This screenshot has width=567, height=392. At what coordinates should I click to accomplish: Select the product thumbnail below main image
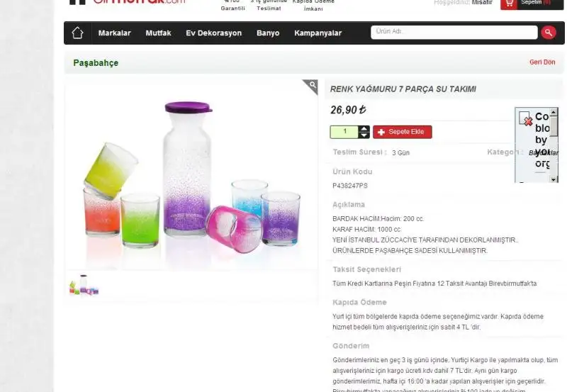coord(84,286)
